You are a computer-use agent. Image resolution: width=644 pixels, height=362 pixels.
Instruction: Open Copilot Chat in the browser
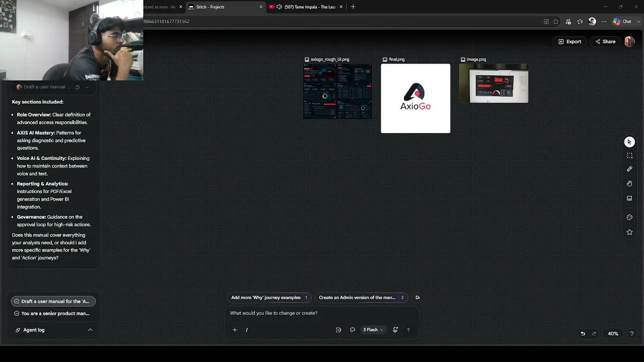[x=622, y=22]
